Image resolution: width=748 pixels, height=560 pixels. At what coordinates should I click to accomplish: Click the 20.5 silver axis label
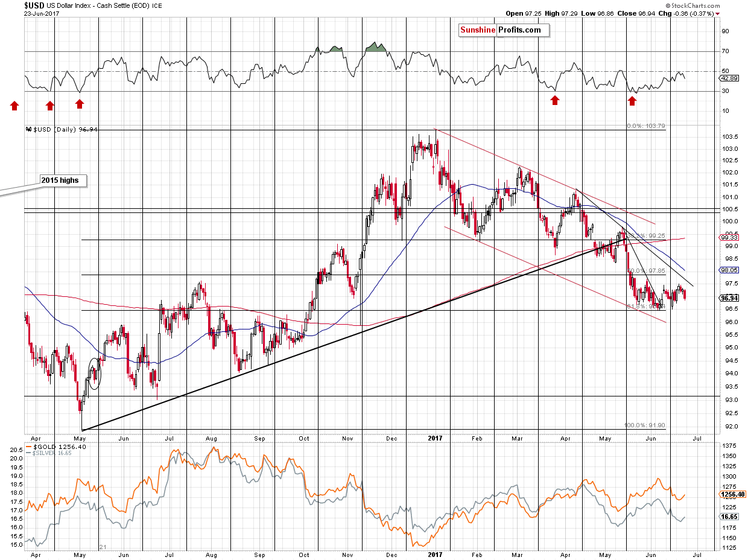coord(16,450)
